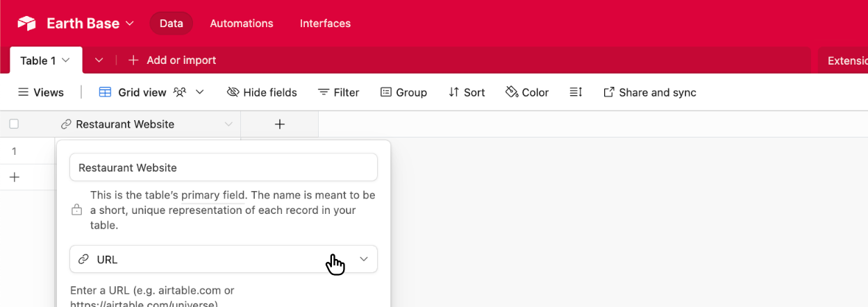Screen dimensions: 868x307
Task: Open the Filter menu
Action: pos(338,92)
